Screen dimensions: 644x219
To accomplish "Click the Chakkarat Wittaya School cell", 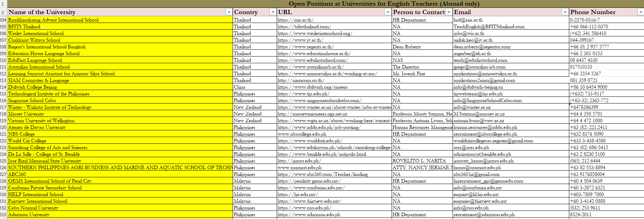I will (x=120, y=40).
